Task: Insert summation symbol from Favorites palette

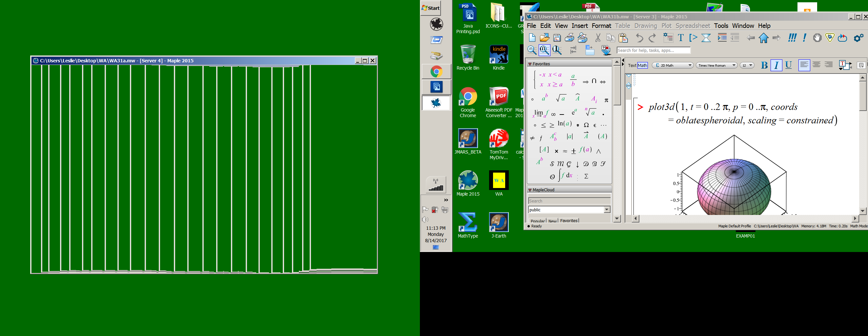Action: (x=586, y=176)
